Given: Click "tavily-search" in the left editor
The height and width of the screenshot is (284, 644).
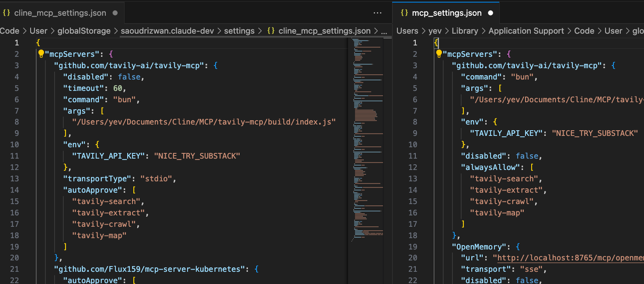Looking at the screenshot, I should (x=106, y=201).
